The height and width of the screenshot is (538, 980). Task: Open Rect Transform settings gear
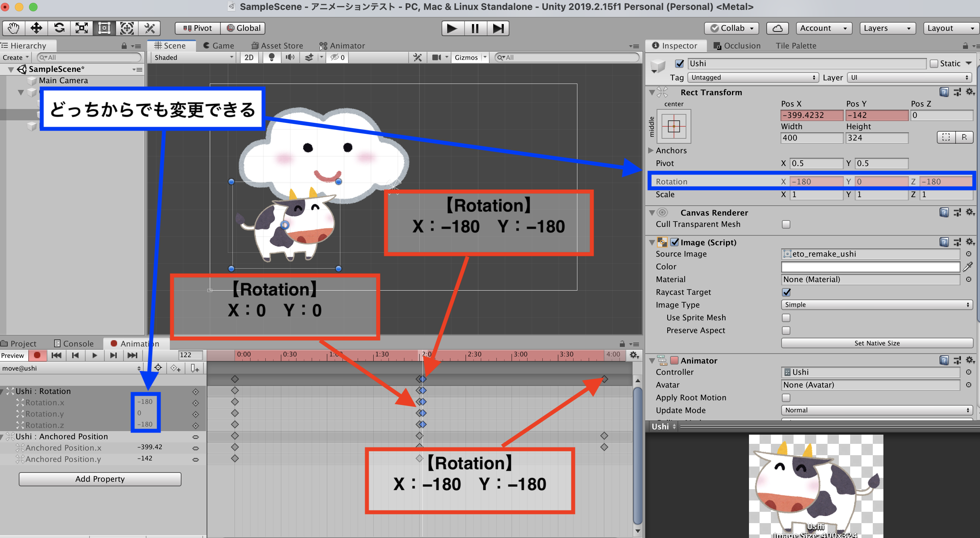970,92
